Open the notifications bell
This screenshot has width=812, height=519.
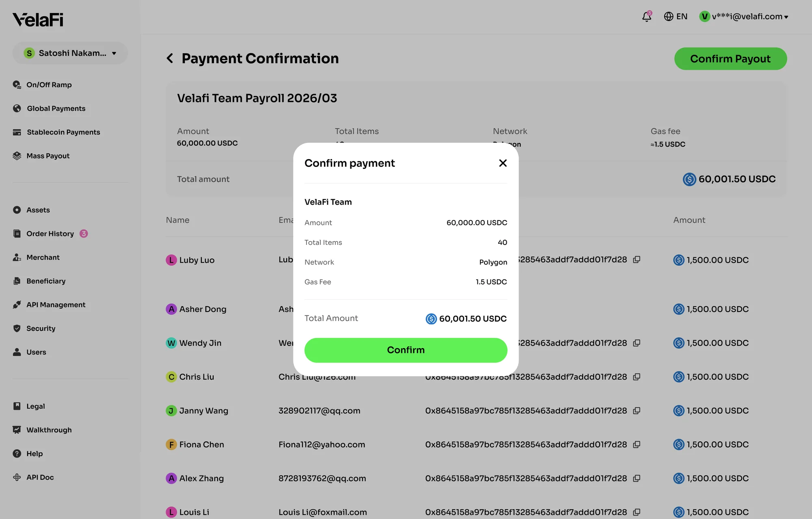(646, 16)
